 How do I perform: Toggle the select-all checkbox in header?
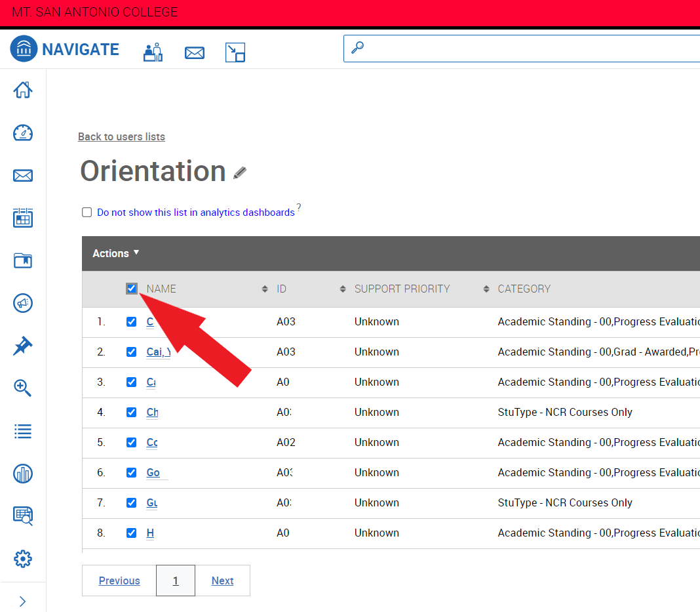tap(132, 289)
